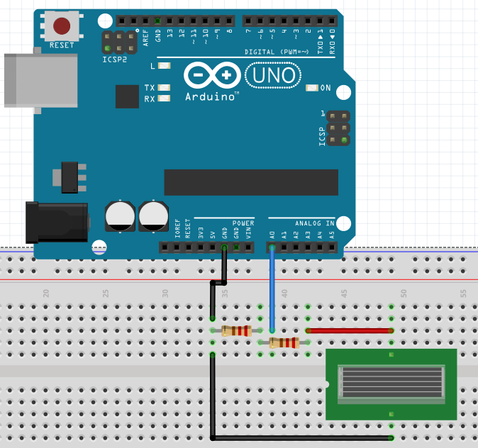
Task: Select the upper resistor near column 35
Action: pos(236,330)
